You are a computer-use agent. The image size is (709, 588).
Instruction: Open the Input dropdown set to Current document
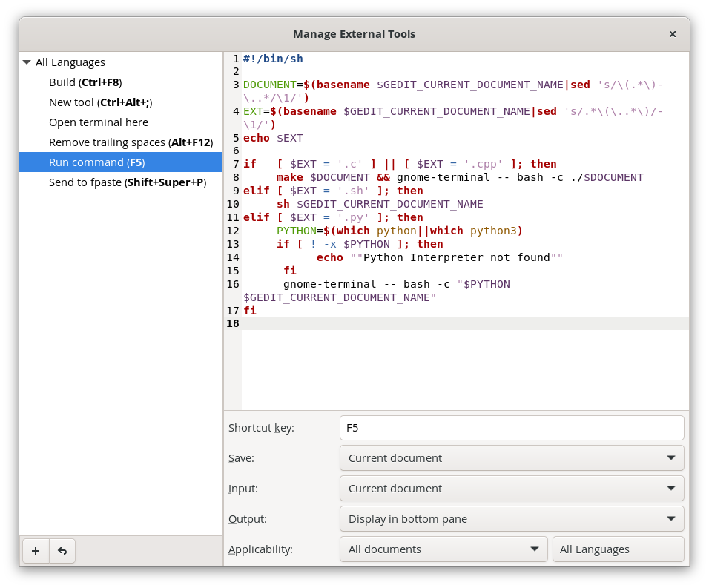(512, 488)
